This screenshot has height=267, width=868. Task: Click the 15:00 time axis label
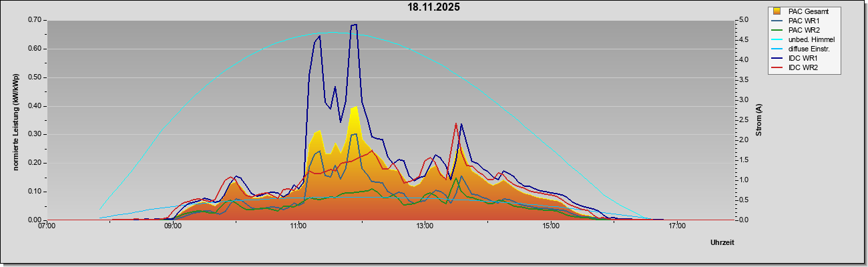tap(550, 226)
